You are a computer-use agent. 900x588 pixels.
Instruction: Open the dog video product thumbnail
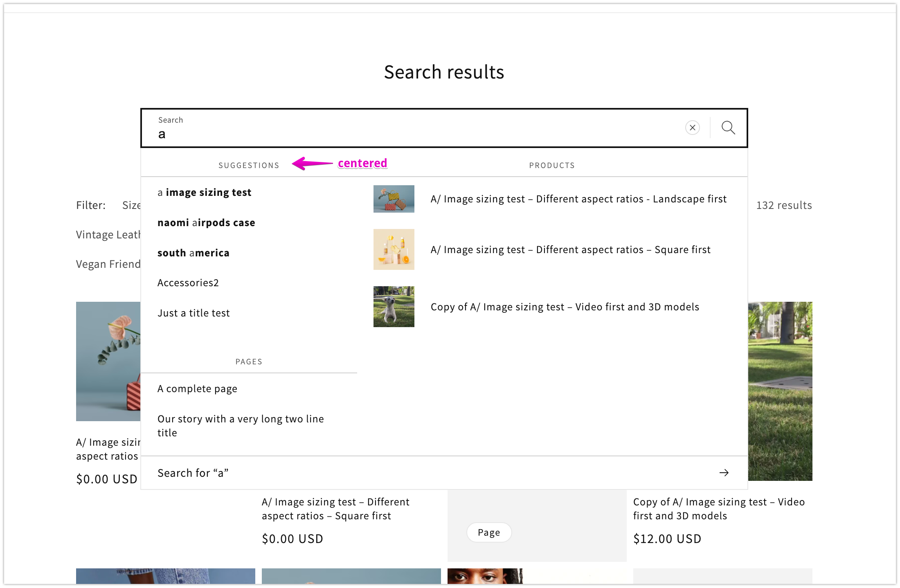click(x=394, y=307)
